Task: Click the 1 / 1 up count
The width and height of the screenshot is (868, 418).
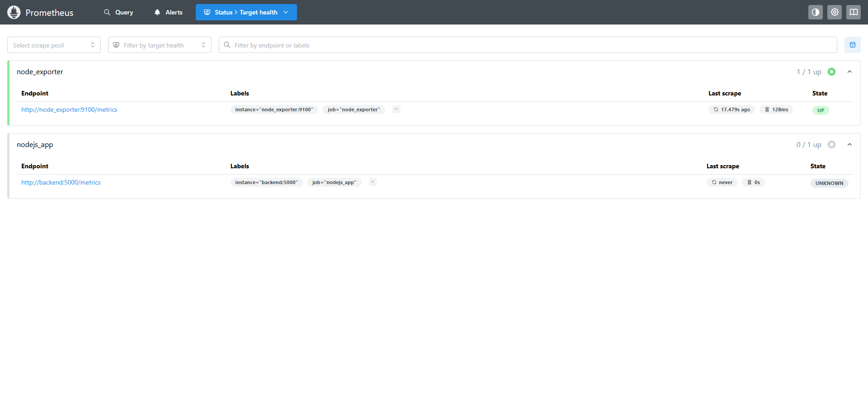Action: 809,71
